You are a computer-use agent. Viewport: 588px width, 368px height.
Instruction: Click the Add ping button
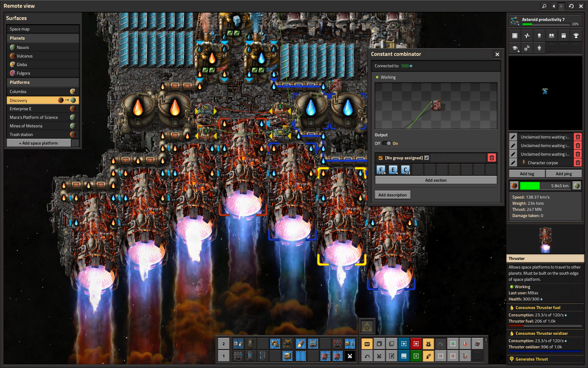coord(564,173)
